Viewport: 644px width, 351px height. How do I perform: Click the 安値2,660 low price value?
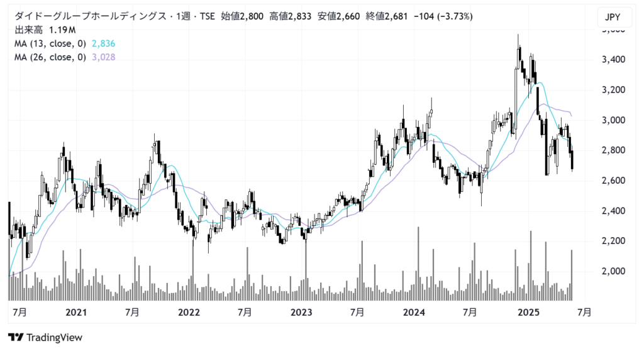(338, 16)
